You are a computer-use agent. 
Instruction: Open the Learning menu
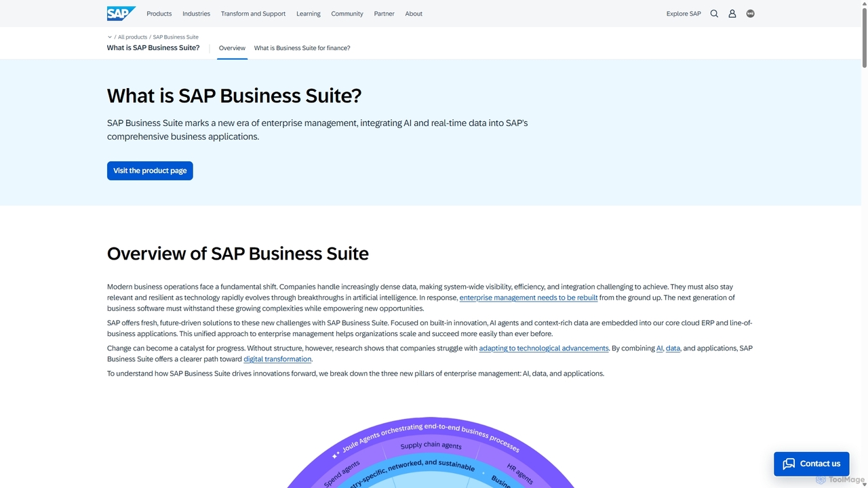(309, 14)
